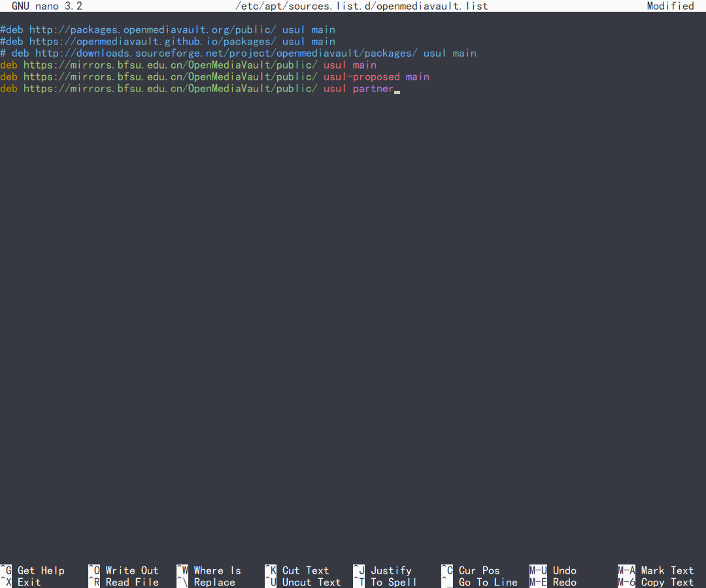This screenshot has width=706, height=588.
Task: Click the 'Cut Text' shortcut label
Action: pyautogui.click(x=306, y=570)
